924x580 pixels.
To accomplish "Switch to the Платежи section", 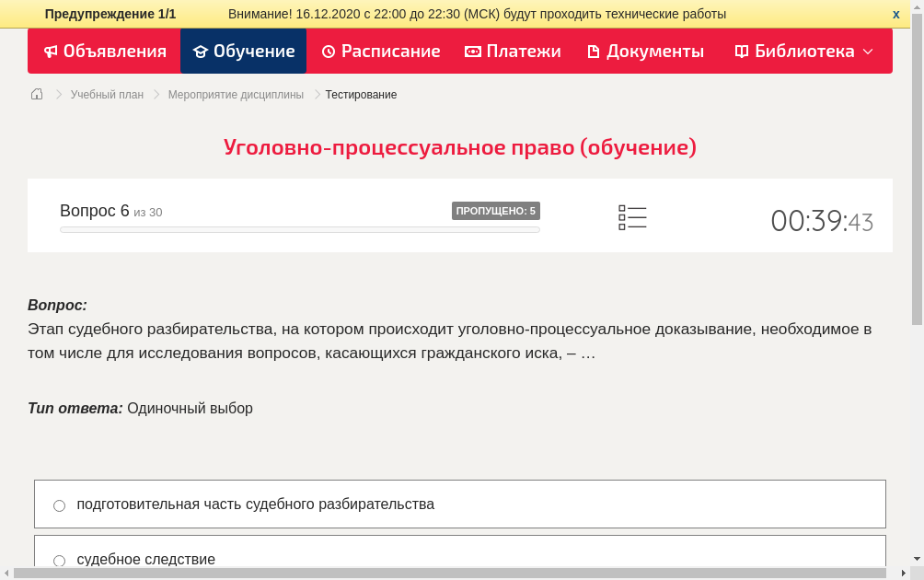I will click(512, 52).
